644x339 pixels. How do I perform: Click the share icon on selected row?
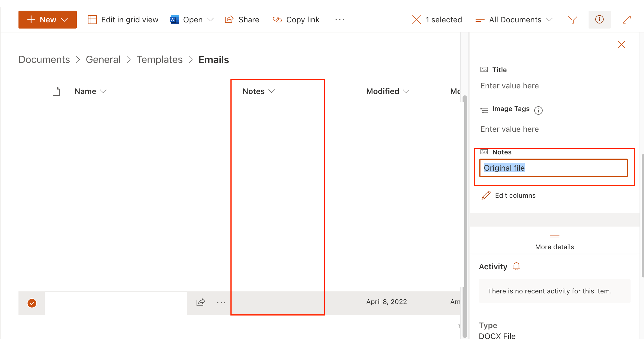(x=201, y=302)
